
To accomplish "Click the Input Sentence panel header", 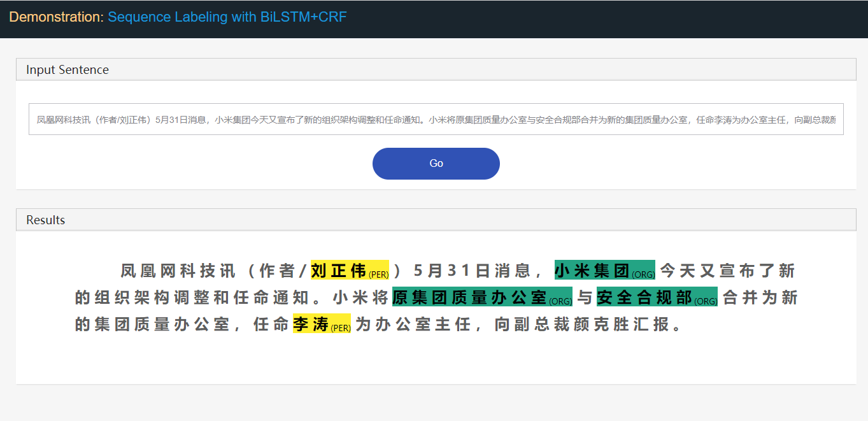I will (x=67, y=69).
